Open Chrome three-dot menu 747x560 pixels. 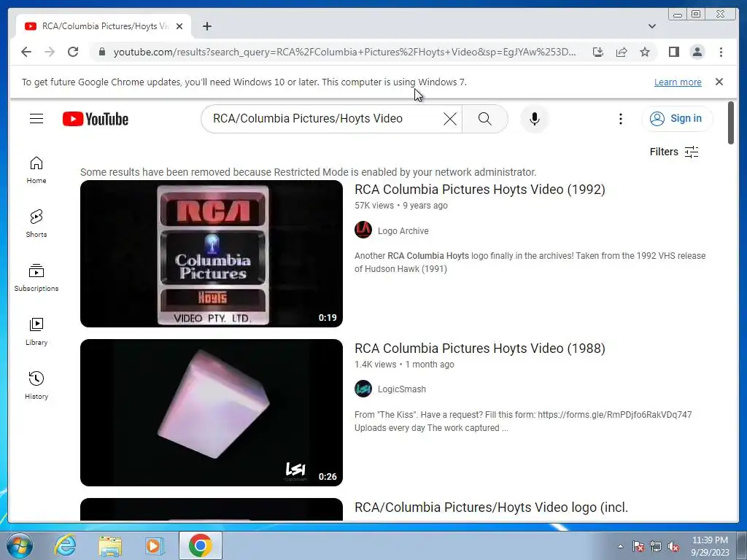pos(721,52)
